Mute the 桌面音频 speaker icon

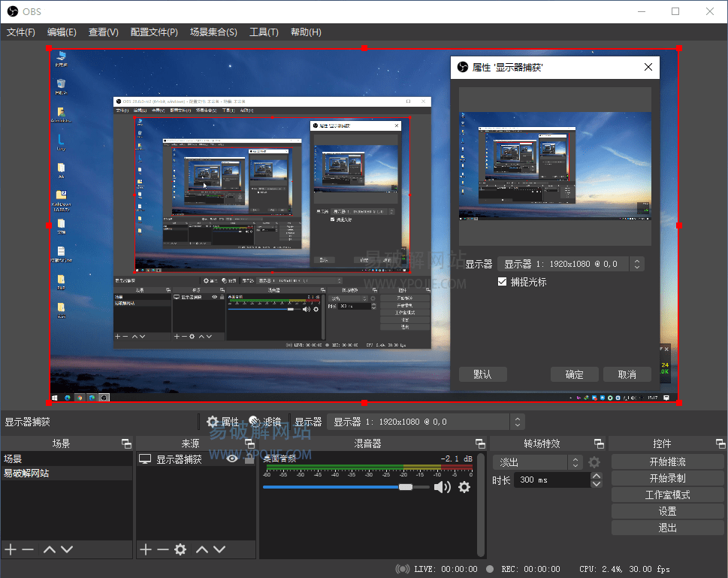tap(442, 487)
